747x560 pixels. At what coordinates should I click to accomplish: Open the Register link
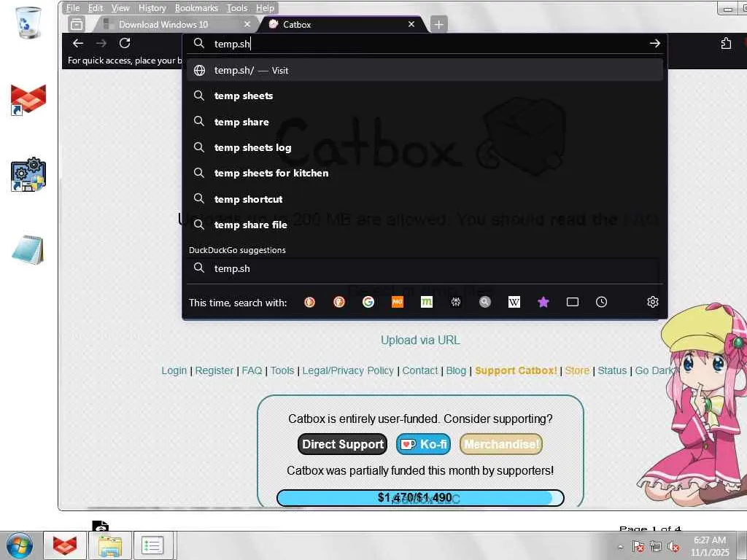tap(214, 370)
